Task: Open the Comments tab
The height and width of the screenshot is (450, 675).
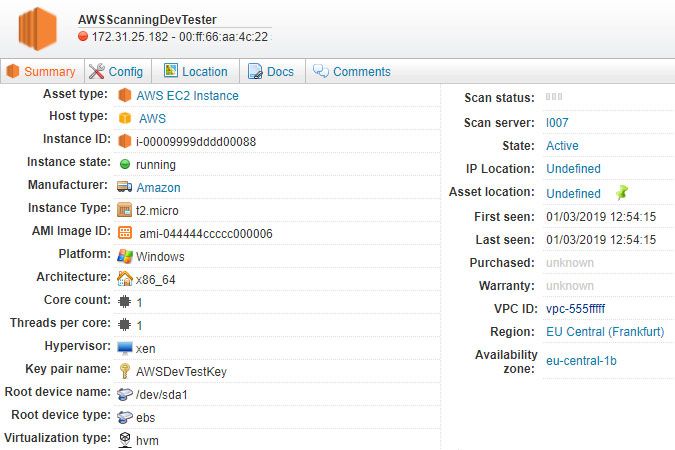Action: point(352,71)
